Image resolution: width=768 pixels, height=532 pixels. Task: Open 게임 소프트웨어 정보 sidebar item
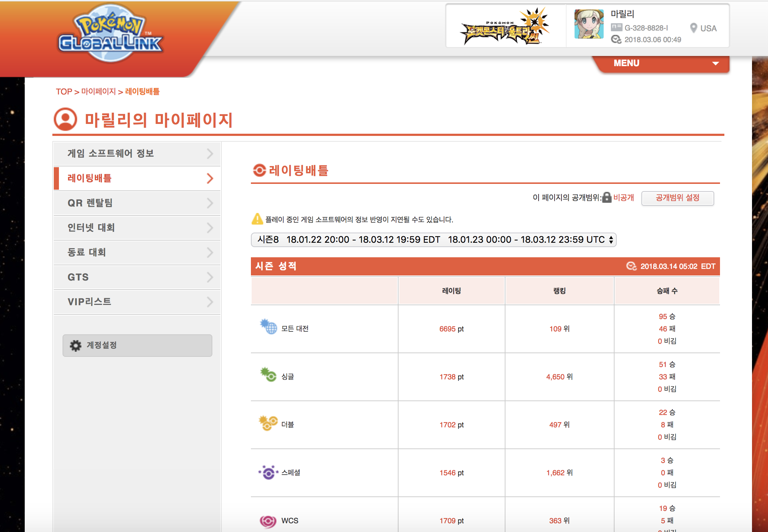click(x=137, y=154)
